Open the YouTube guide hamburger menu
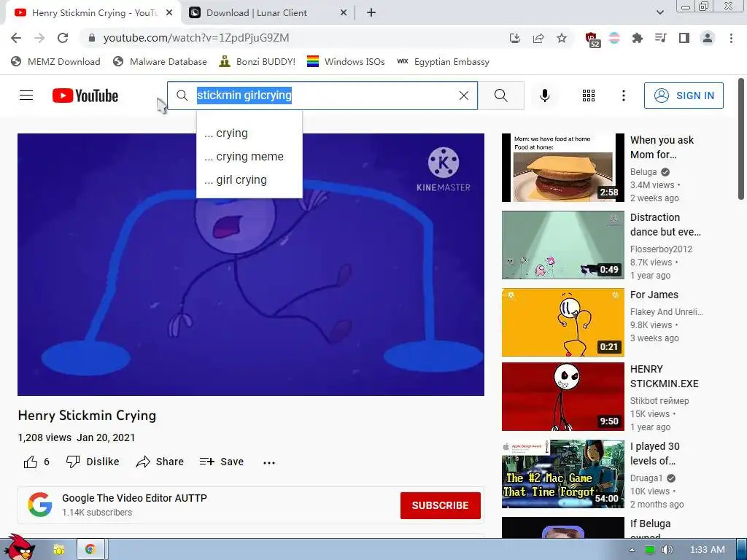The height and width of the screenshot is (560, 747). [x=26, y=96]
